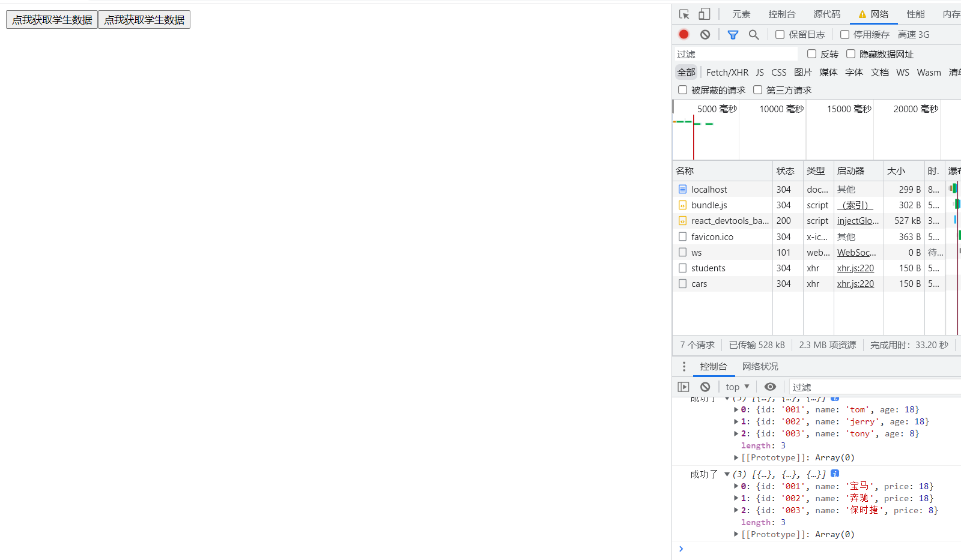Click the inspect element picker icon
The image size is (961, 560).
pos(684,14)
